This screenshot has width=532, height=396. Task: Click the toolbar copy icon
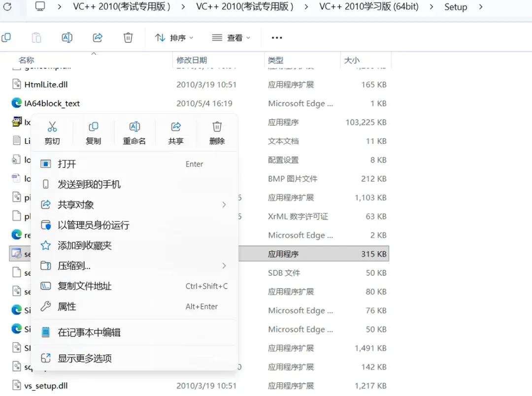click(6, 37)
